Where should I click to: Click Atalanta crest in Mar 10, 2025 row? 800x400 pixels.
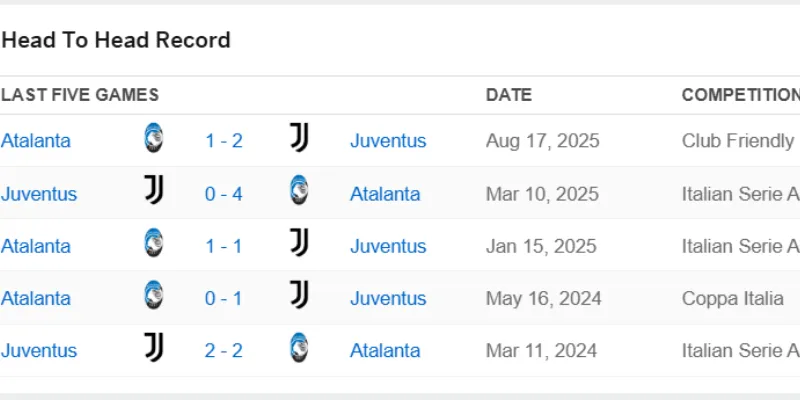click(298, 191)
